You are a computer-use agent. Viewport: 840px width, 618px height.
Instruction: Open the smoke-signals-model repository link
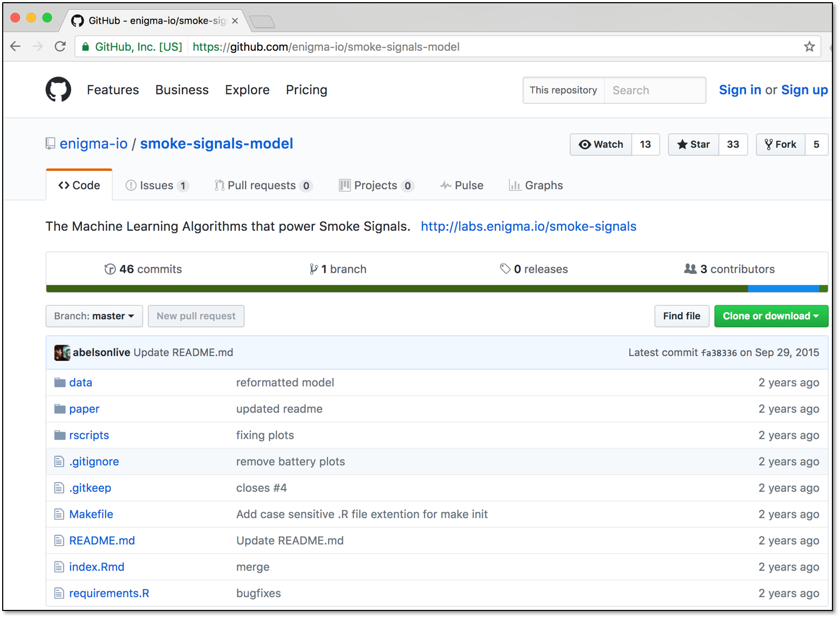217,144
